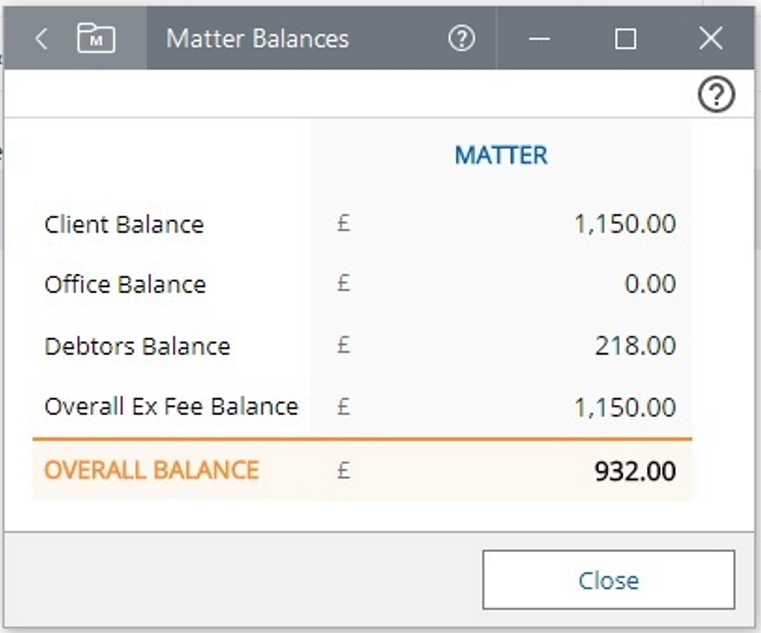Click the back arrow in title bar

click(41, 39)
